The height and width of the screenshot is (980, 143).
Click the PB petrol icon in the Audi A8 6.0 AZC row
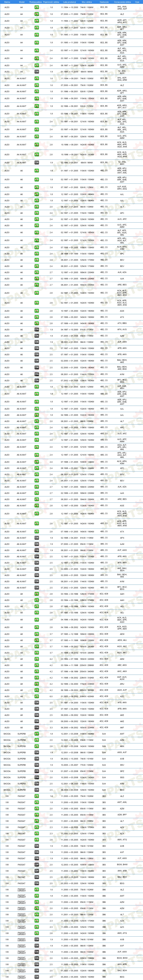37,697
